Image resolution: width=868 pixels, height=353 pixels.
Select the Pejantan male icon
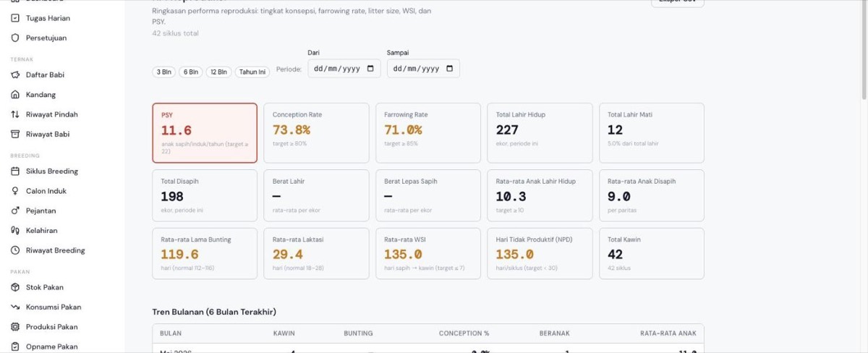point(15,210)
